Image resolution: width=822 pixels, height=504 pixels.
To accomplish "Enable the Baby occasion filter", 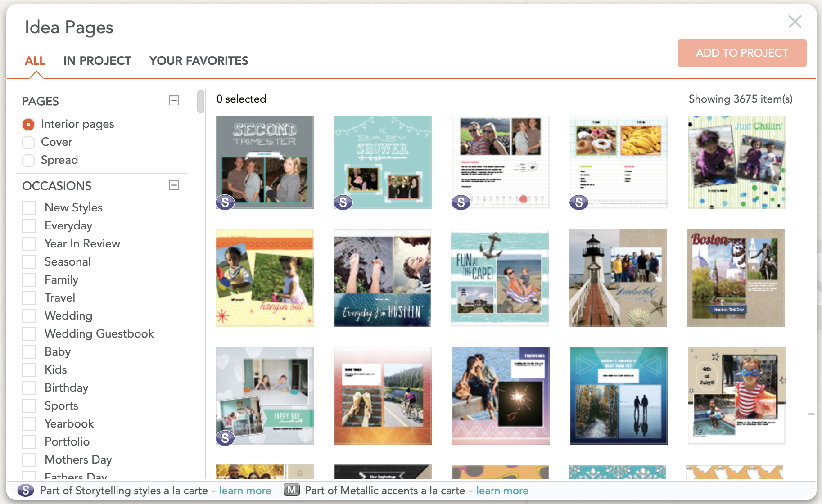I will [x=29, y=351].
